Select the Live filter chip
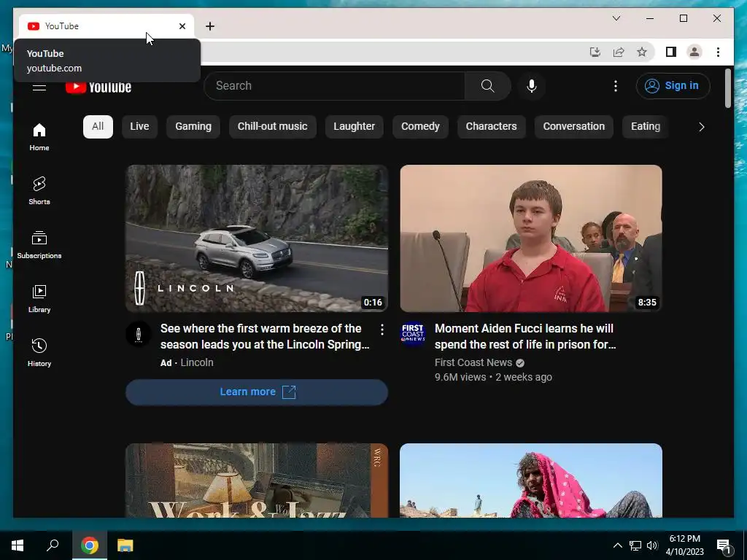 [x=139, y=126]
